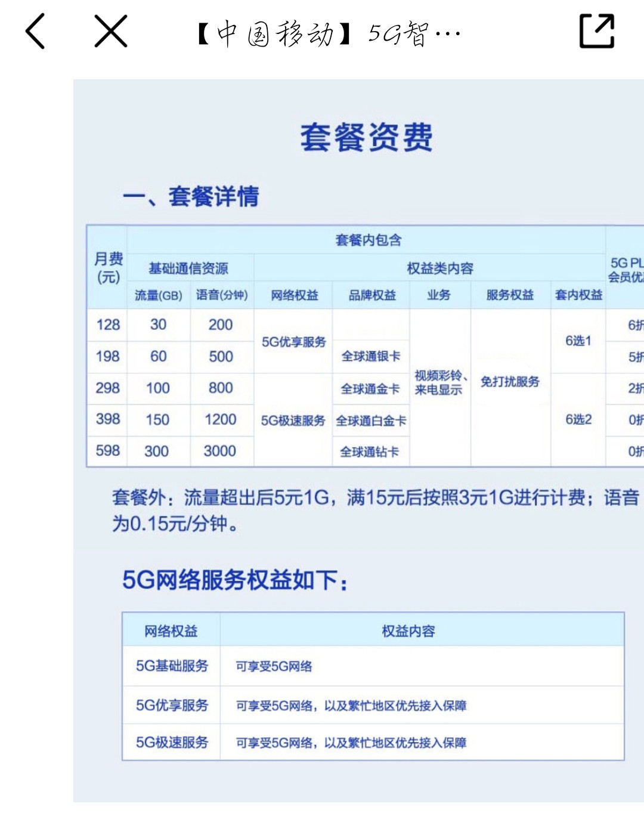
Task: Tap the 全球通钻卡 cell
Action: tap(370, 452)
